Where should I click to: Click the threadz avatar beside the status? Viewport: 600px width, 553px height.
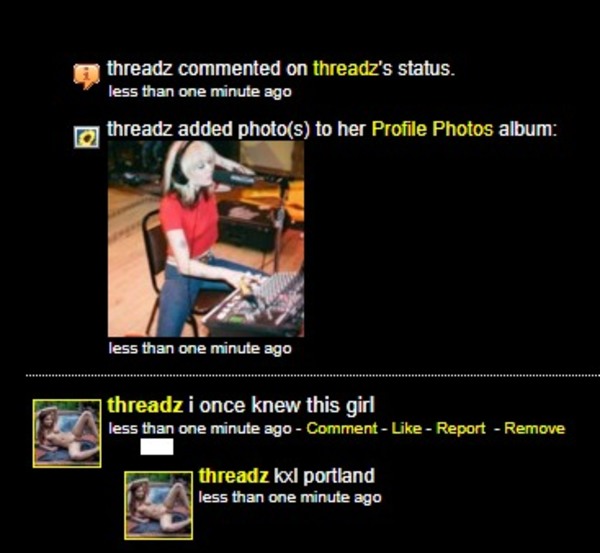[67, 433]
